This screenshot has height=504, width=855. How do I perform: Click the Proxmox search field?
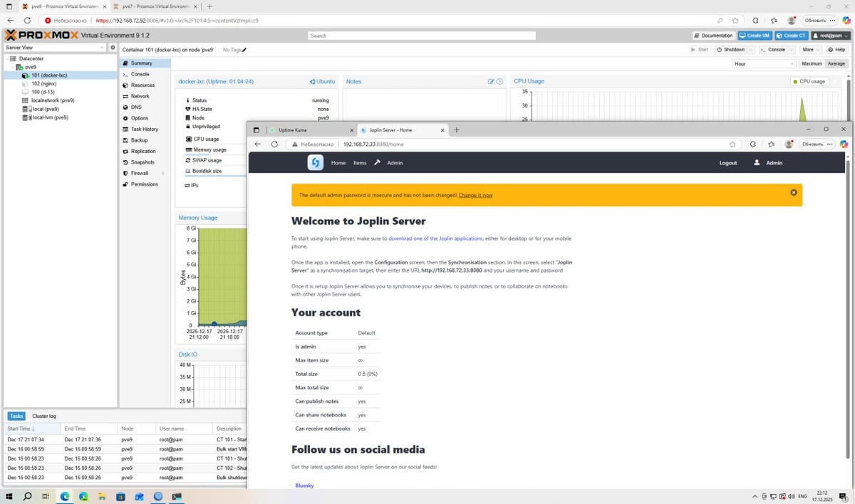422,35
